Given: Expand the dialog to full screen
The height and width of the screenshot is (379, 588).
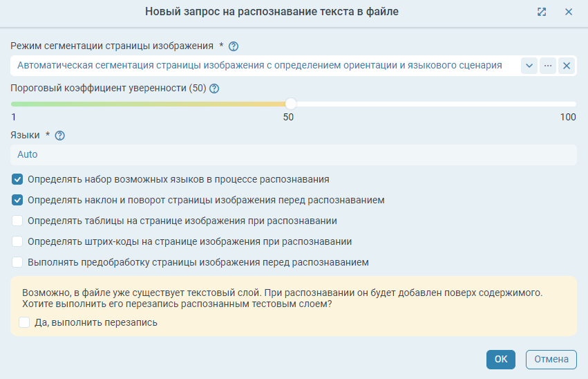Looking at the screenshot, I should point(542,12).
